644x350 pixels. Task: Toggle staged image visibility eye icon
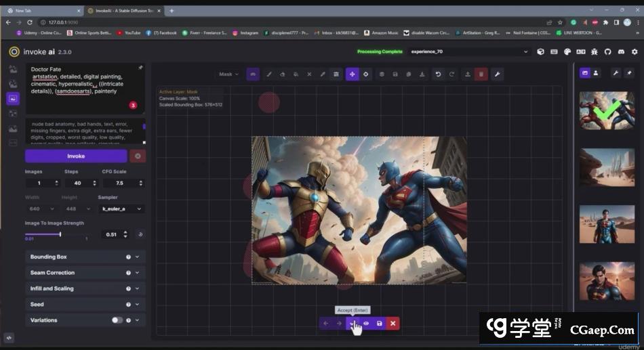pos(366,324)
